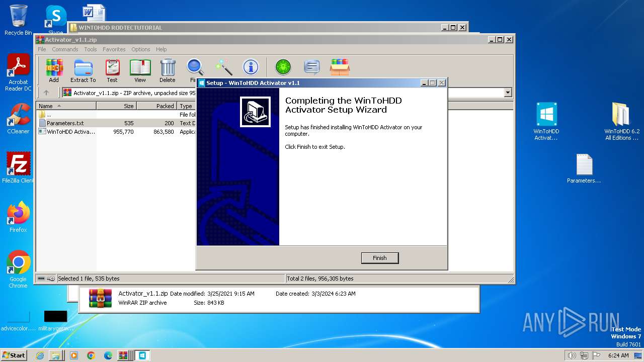Expand the archive path dropdown arrow

click(x=508, y=93)
